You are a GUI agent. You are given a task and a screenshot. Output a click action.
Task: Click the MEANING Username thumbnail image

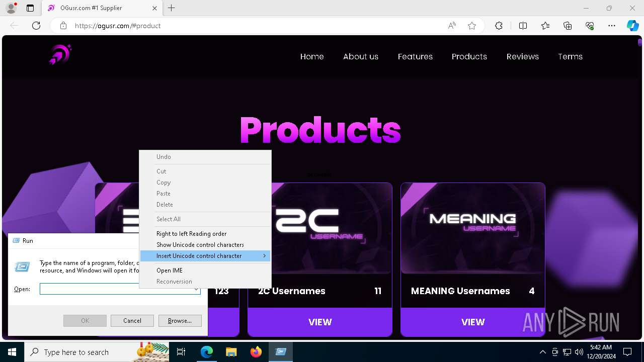(x=473, y=228)
